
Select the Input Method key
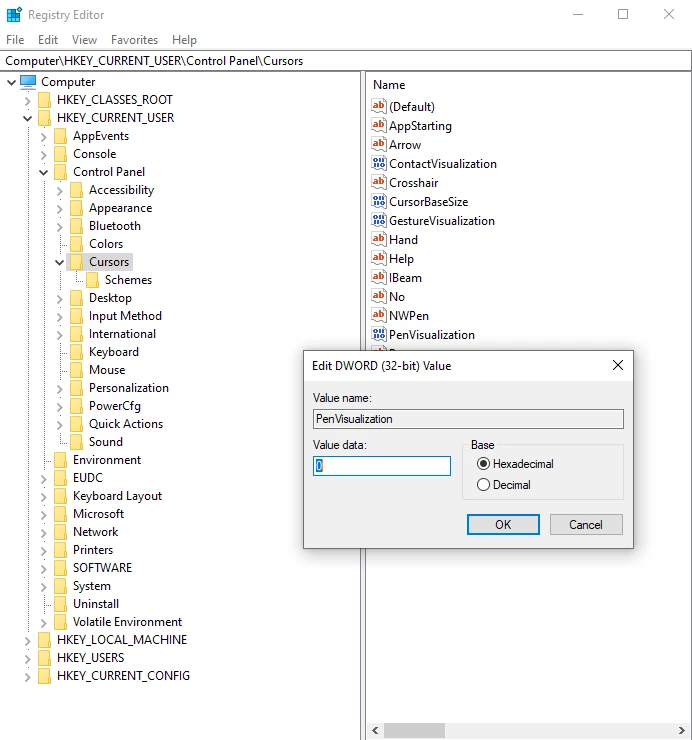pos(125,316)
